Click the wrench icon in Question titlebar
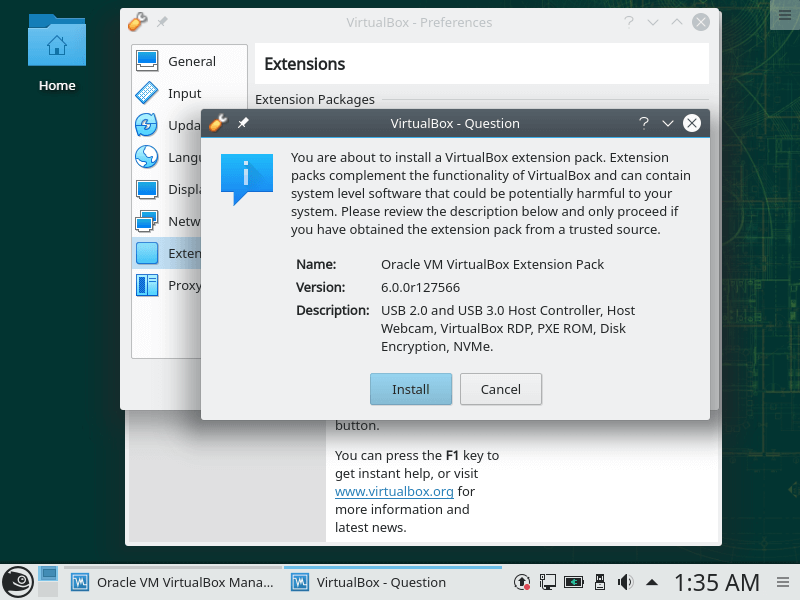Screen dimensions: 800x600 click(x=218, y=123)
